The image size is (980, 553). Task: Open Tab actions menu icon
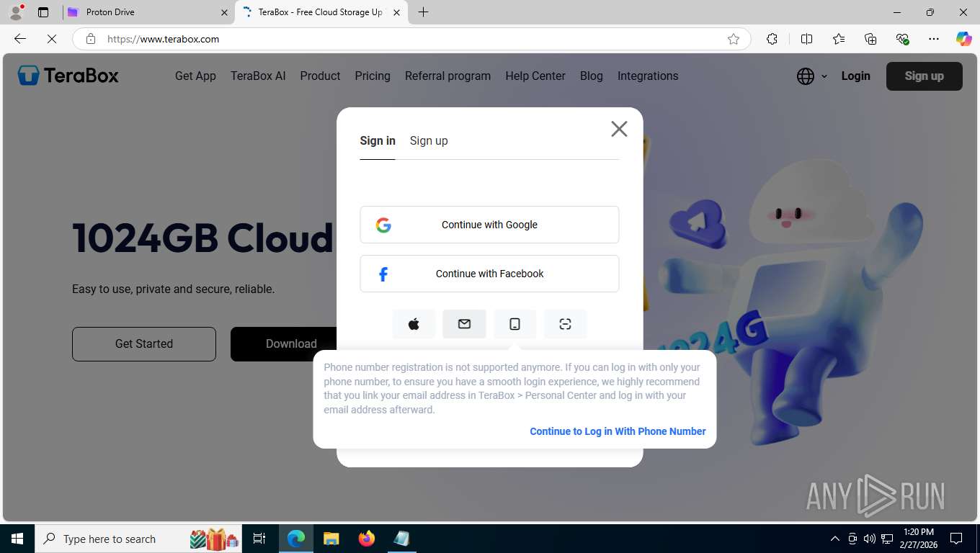43,12
